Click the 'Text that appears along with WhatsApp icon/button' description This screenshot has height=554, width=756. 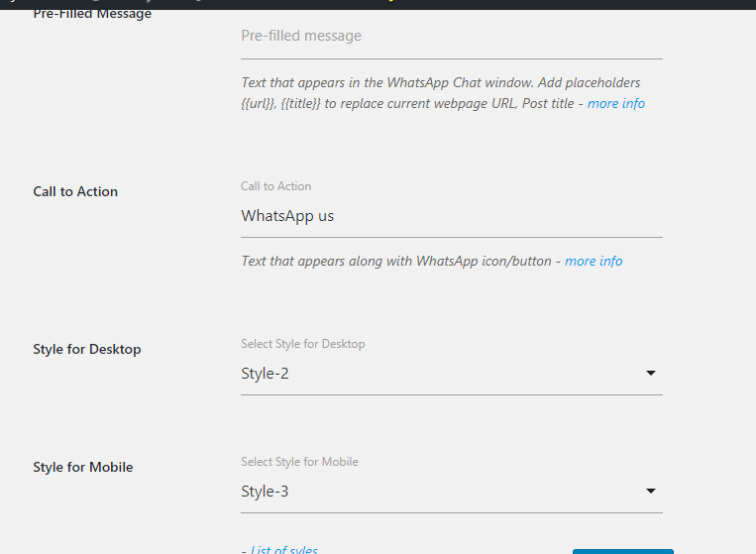pos(398,262)
